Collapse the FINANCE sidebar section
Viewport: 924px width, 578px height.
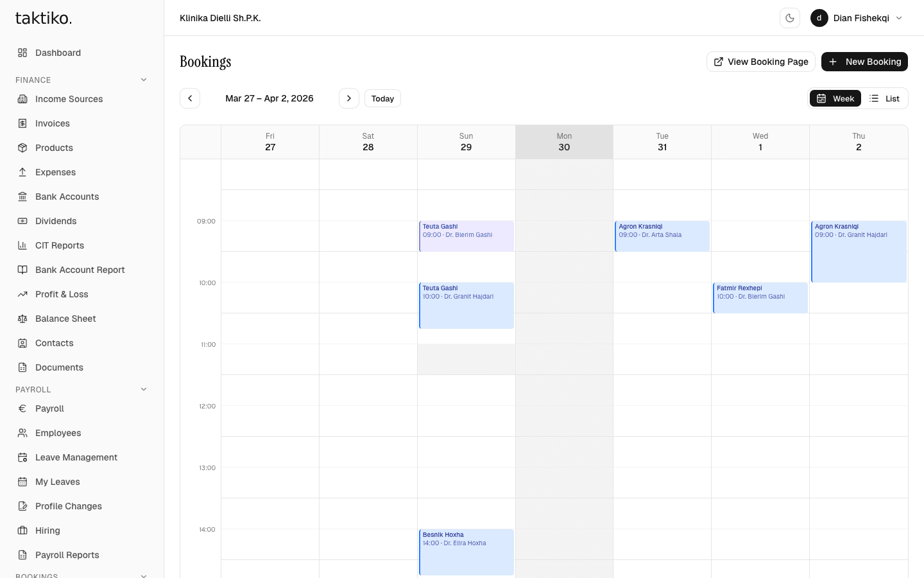144,80
